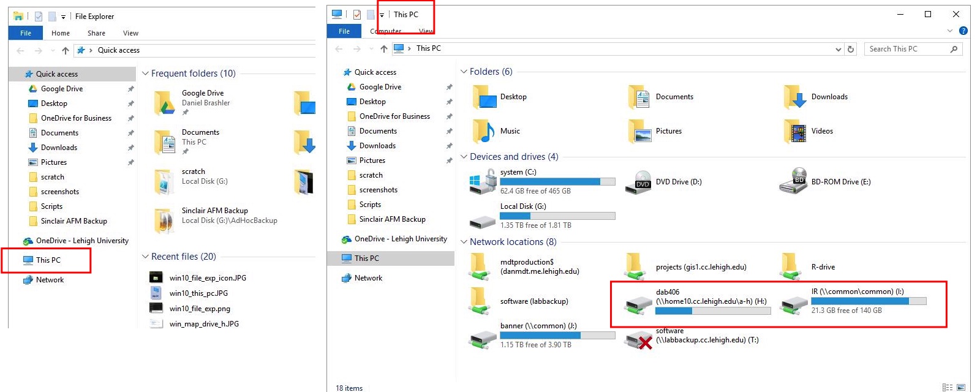Click system (C:) capacity bar
The height and width of the screenshot is (392, 980).
[557, 182]
